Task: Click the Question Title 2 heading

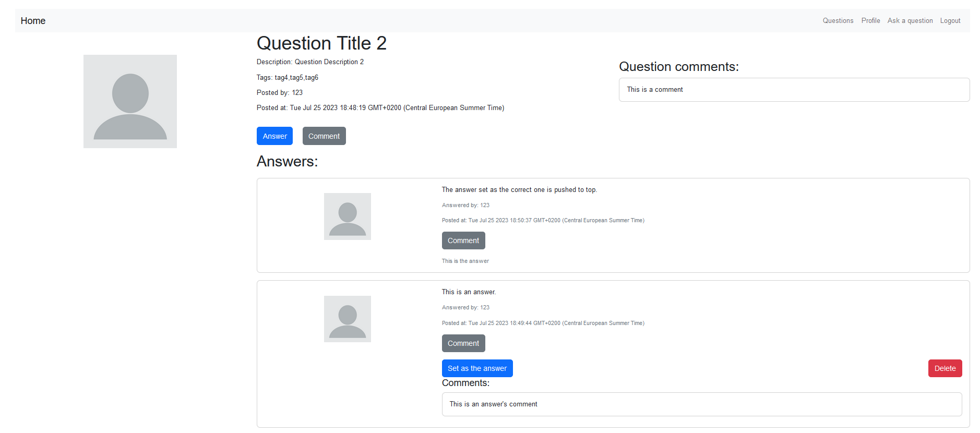Action: click(321, 43)
